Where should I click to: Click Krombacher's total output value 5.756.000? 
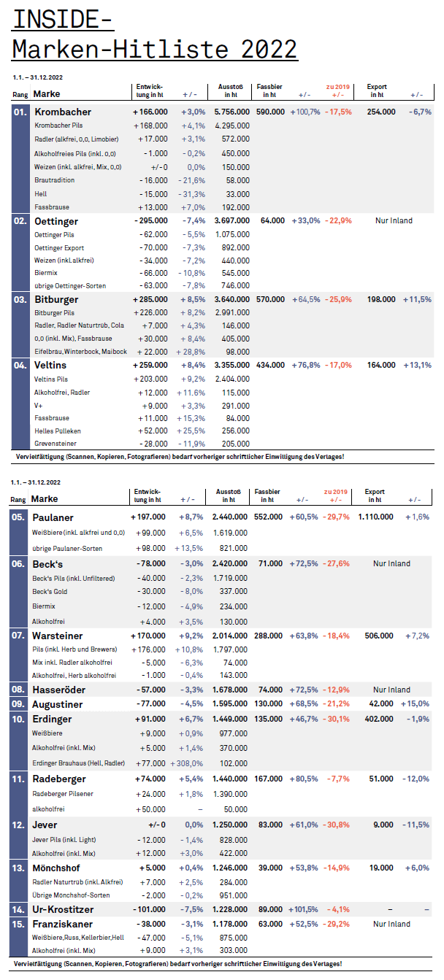[232, 112]
